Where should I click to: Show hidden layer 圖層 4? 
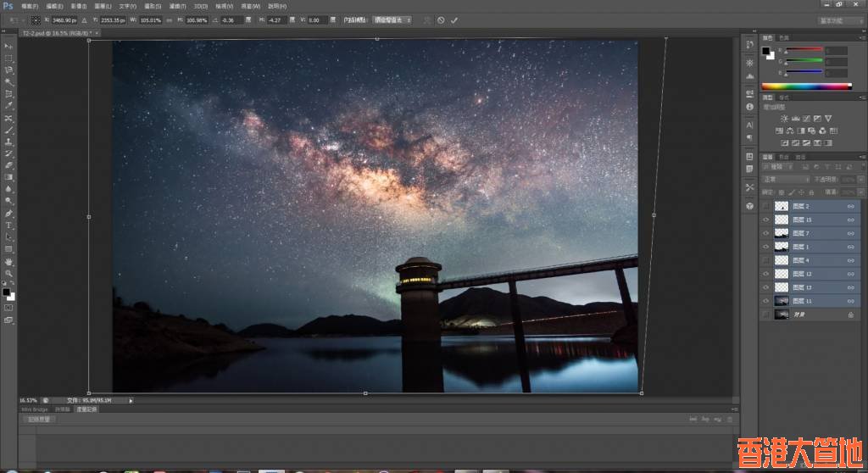pos(766,260)
